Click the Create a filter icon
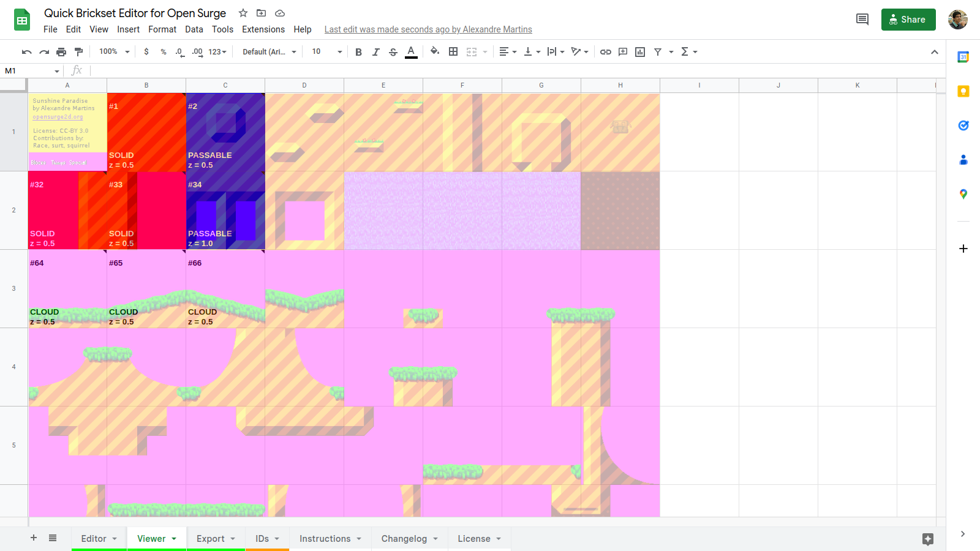Viewport: 980px width, 551px height. [658, 52]
